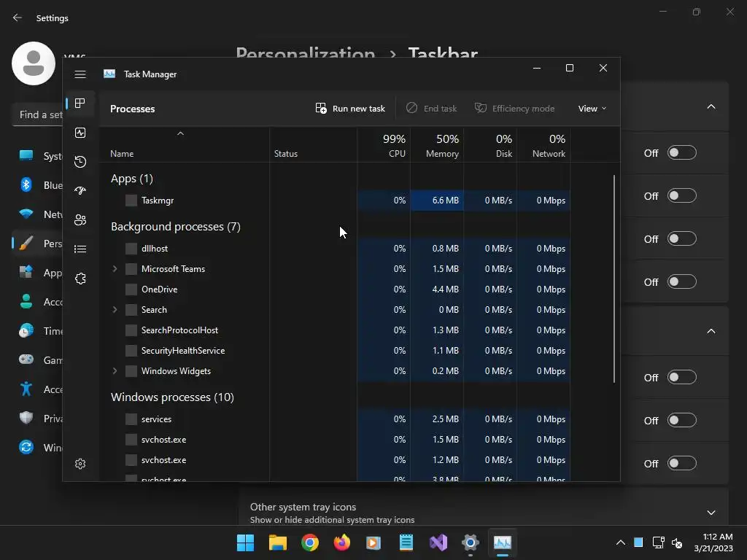Click the Status column header
Image resolution: width=747 pixels, height=560 pixels.
314,145
